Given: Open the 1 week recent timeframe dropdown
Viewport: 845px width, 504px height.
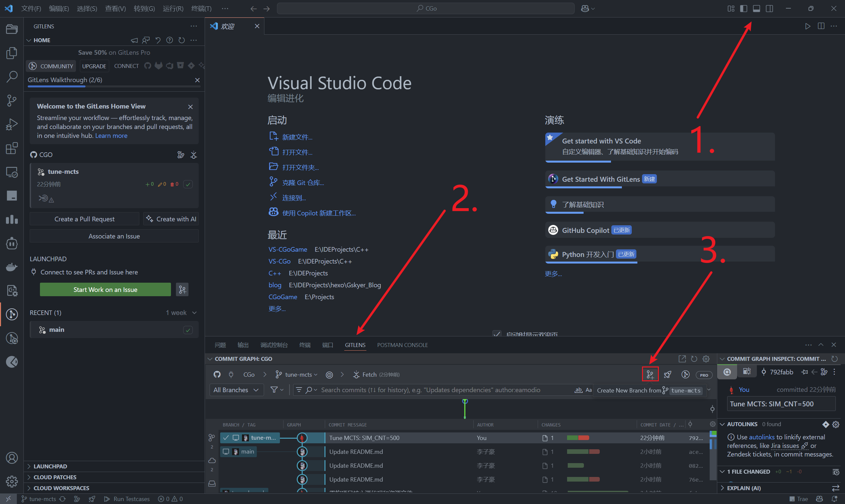Looking at the screenshot, I should (x=181, y=312).
